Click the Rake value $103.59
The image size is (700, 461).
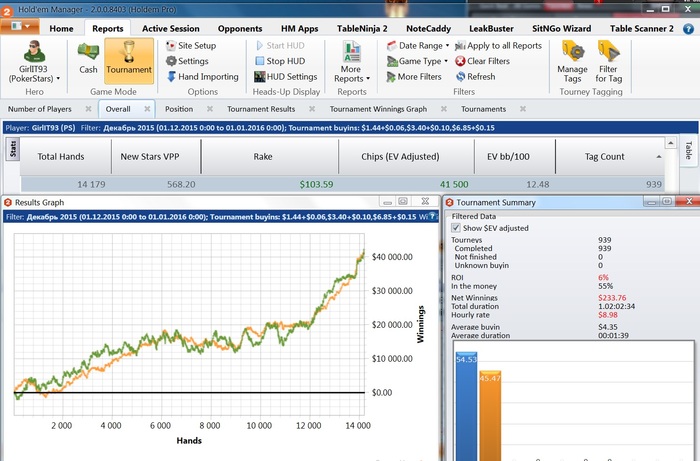coord(316,184)
